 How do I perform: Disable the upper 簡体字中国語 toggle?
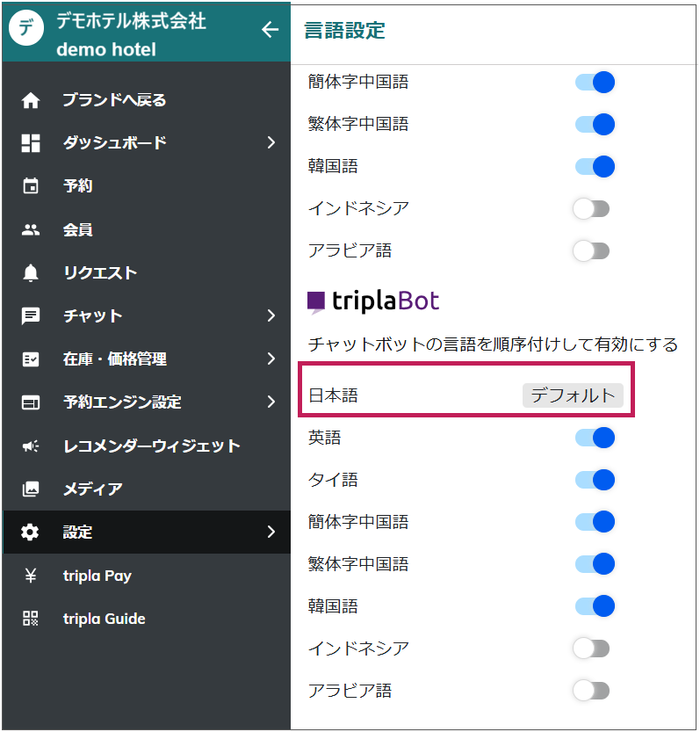point(595,83)
